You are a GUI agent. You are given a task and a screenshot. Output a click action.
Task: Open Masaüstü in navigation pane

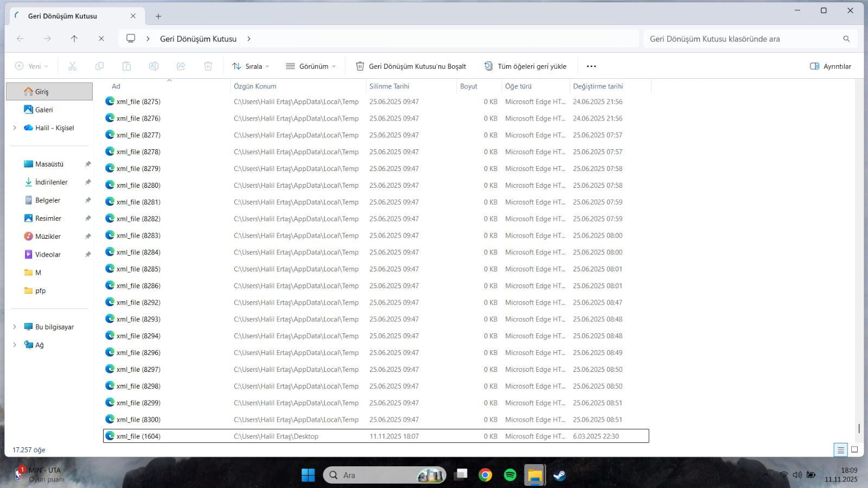[x=49, y=164]
